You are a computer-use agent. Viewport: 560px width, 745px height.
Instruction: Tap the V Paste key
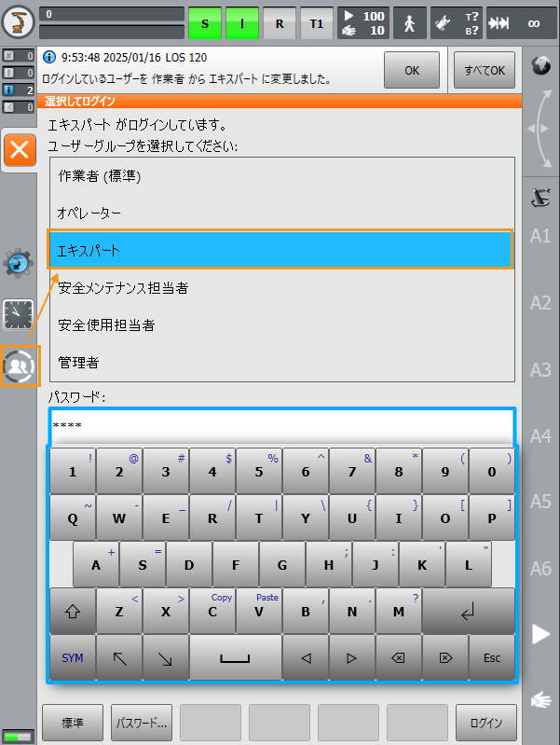pos(259,611)
